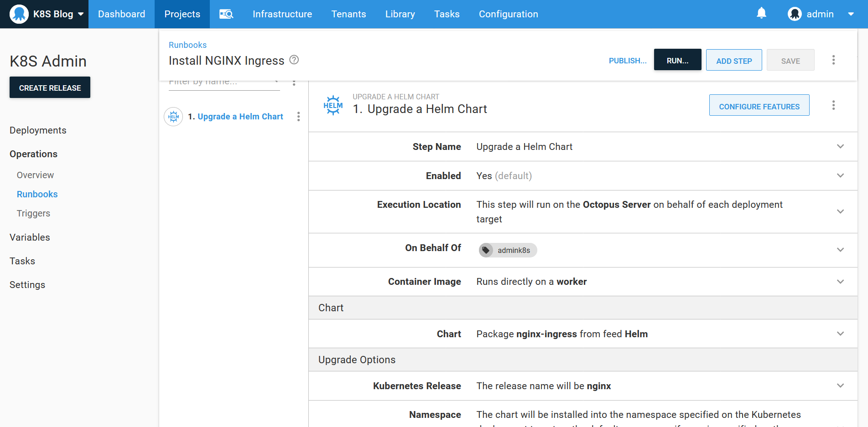Viewport: 868px width, 427px height.
Task: Click the admin user avatar icon
Action: point(795,14)
